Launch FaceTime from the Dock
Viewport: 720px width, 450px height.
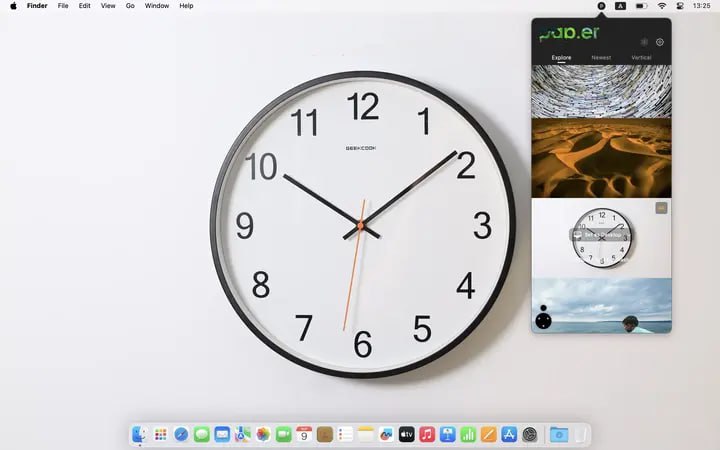283,434
